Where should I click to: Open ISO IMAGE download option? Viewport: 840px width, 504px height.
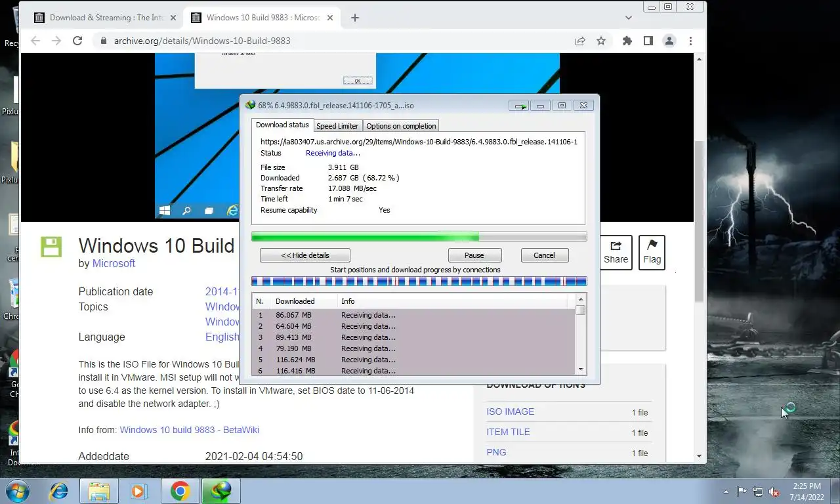pyautogui.click(x=510, y=411)
